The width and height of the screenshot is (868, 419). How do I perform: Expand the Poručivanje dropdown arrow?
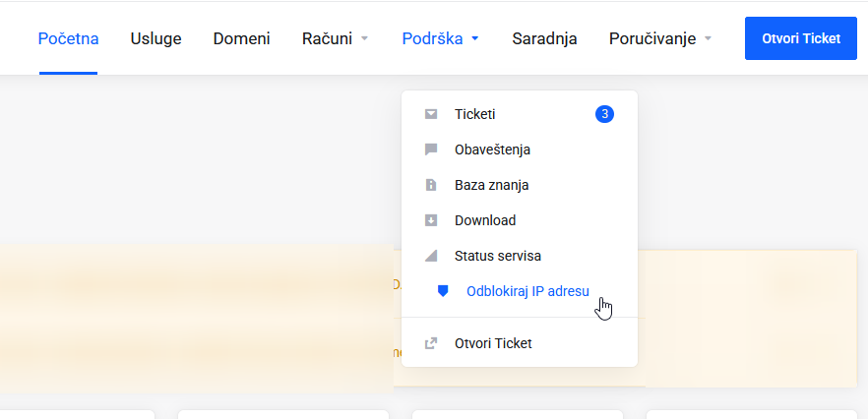pyautogui.click(x=708, y=38)
